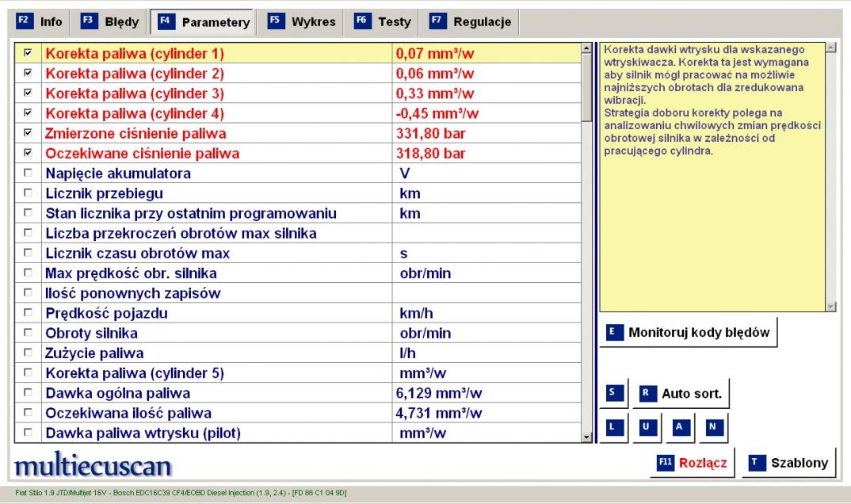Click the N button
851x504 pixels.
point(713,427)
